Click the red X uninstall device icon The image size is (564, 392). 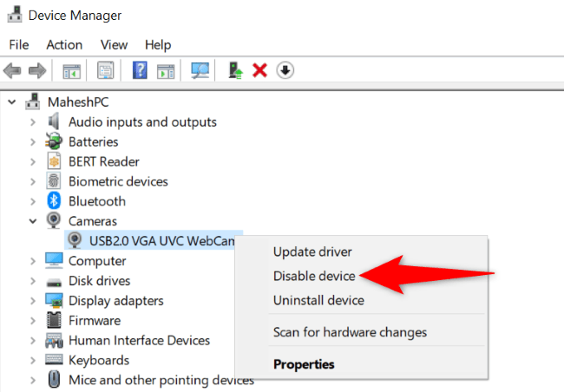[x=259, y=70]
